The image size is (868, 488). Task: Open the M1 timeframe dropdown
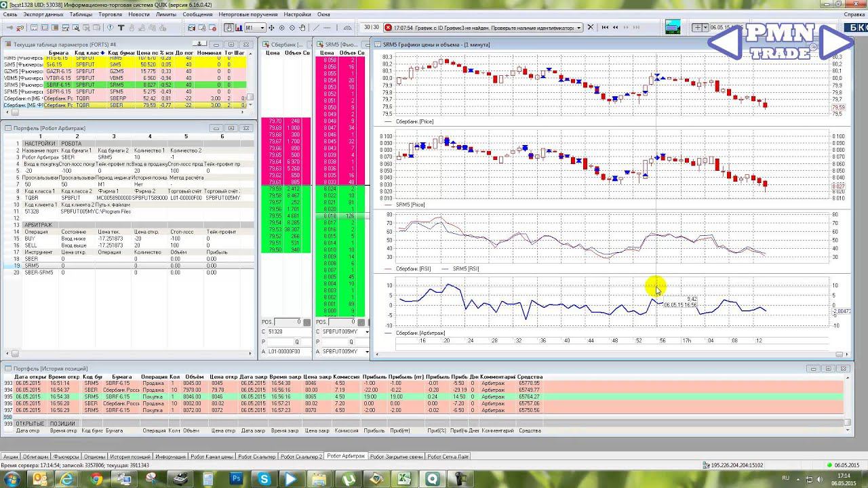[x=254, y=28]
